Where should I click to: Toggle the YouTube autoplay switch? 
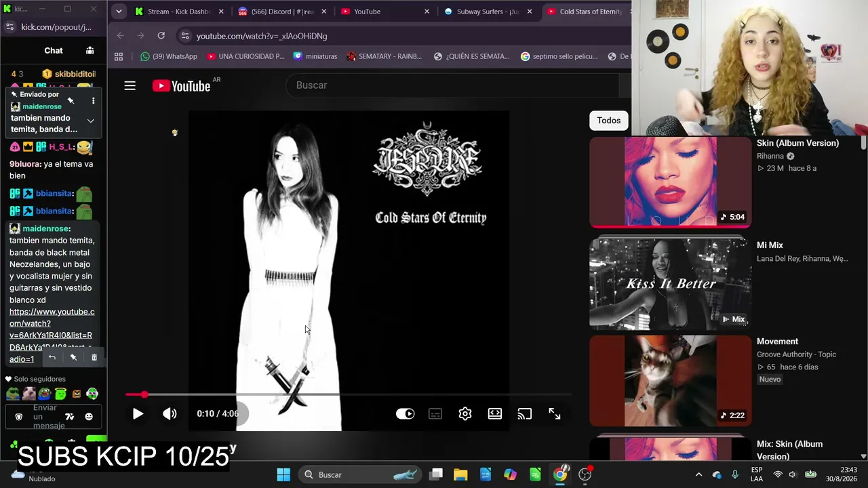[x=405, y=413]
